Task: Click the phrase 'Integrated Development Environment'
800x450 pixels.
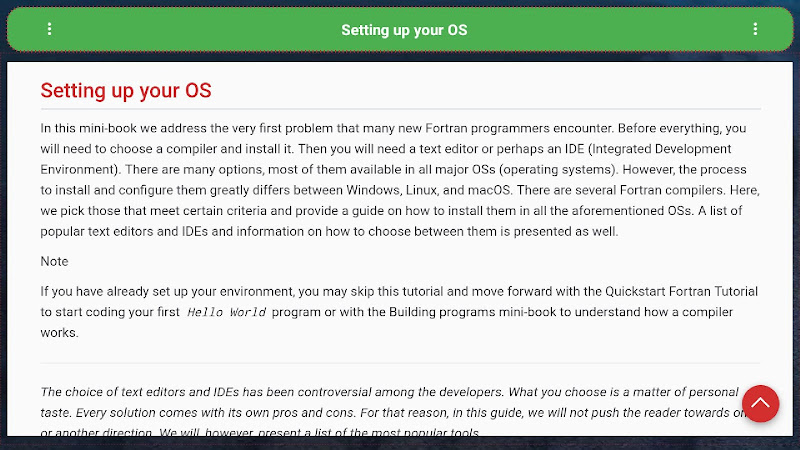Action: tap(386, 159)
